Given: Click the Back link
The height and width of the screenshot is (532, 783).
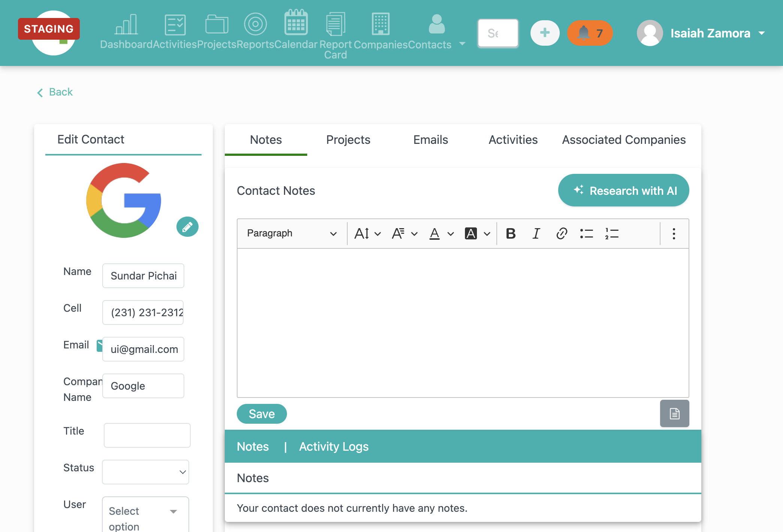Looking at the screenshot, I should (55, 92).
